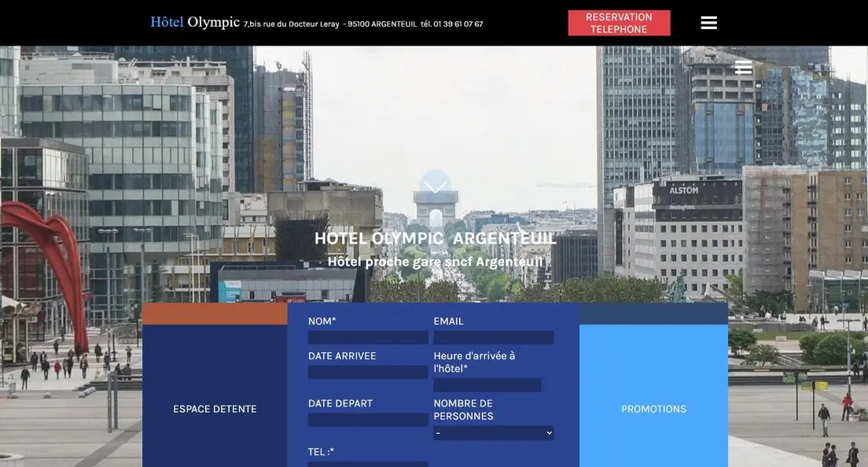Click the Hôtel Olympic logo
Viewport: 868px width, 467px height.
(195, 22)
